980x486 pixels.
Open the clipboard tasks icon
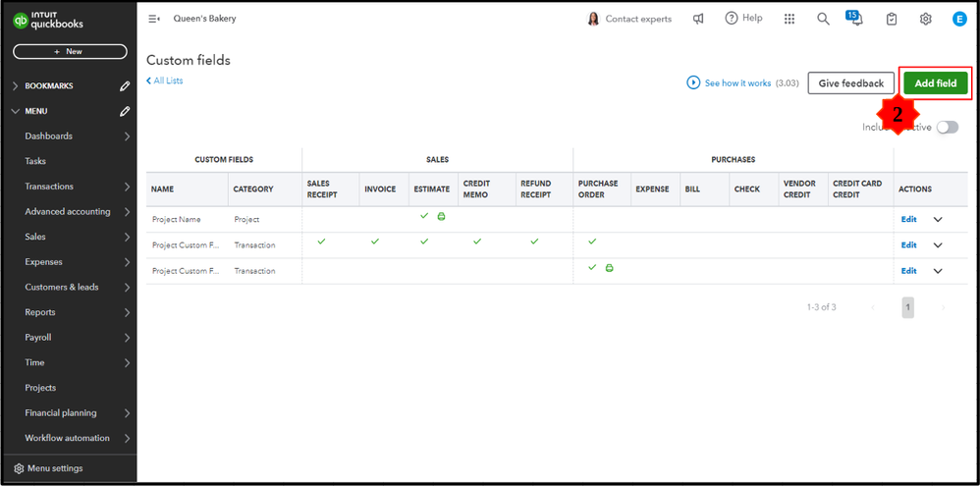pos(892,19)
